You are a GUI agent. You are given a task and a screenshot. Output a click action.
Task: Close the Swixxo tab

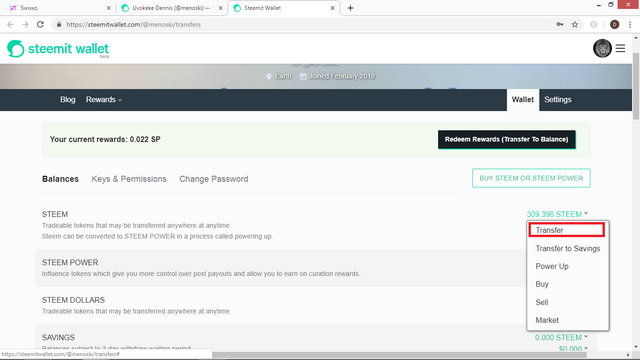pos(109,8)
